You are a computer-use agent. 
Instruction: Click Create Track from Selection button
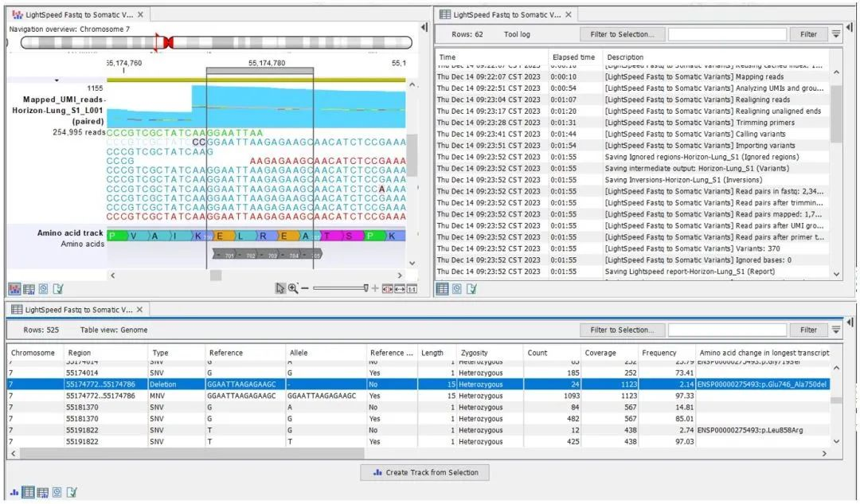(x=425, y=472)
